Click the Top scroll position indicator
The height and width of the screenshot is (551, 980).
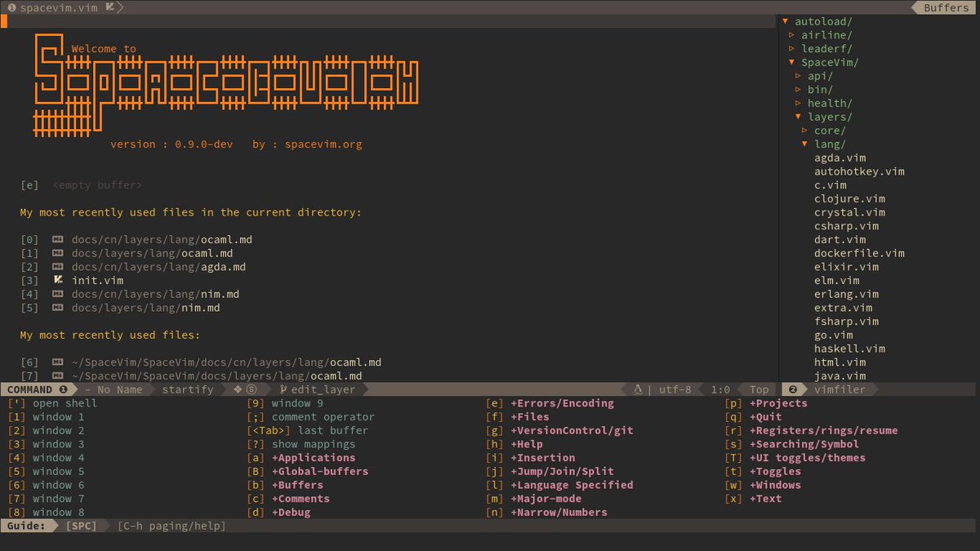click(x=759, y=390)
